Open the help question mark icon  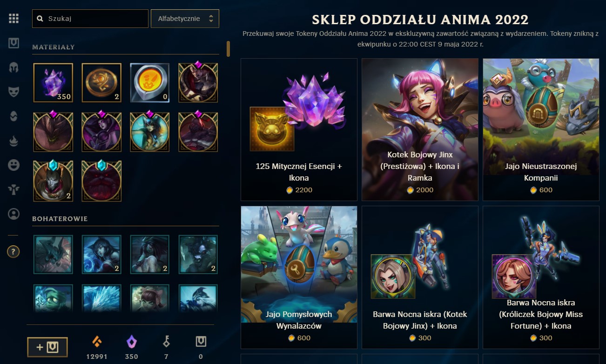click(x=13, y=252)
